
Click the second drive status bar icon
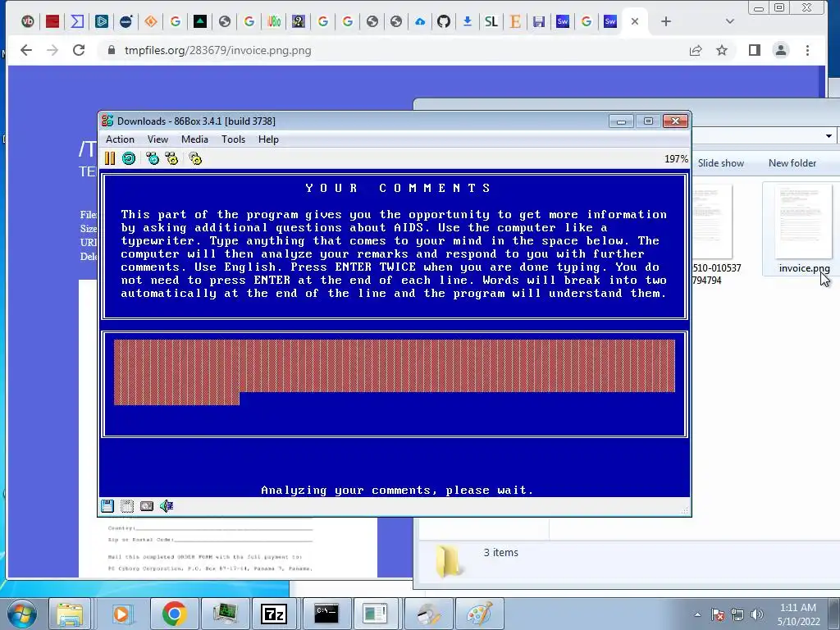(x=127, y=505)
